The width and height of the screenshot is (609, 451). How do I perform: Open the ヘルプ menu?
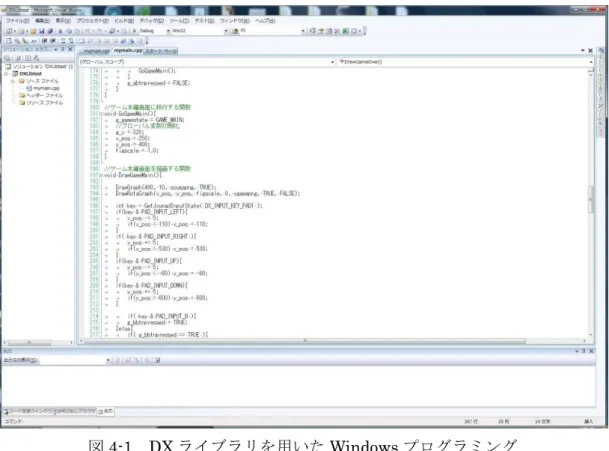tap(265, 21)
